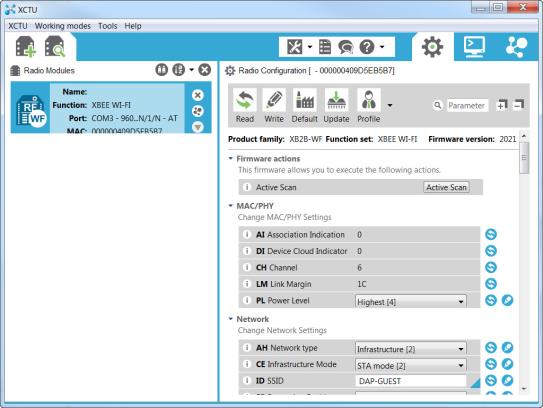The image size is (543, 408).
Task: Click the ID SSID input field
Action: click(x=411, y=381)
